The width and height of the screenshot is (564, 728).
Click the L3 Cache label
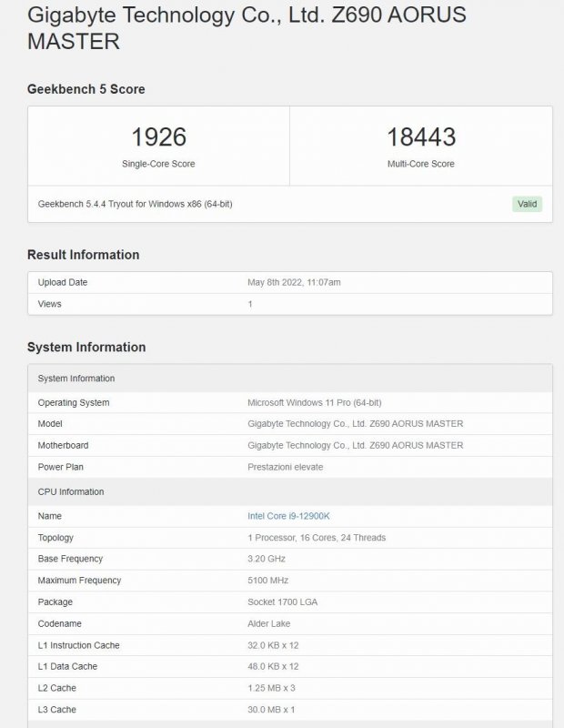click(x=57, y=710)
